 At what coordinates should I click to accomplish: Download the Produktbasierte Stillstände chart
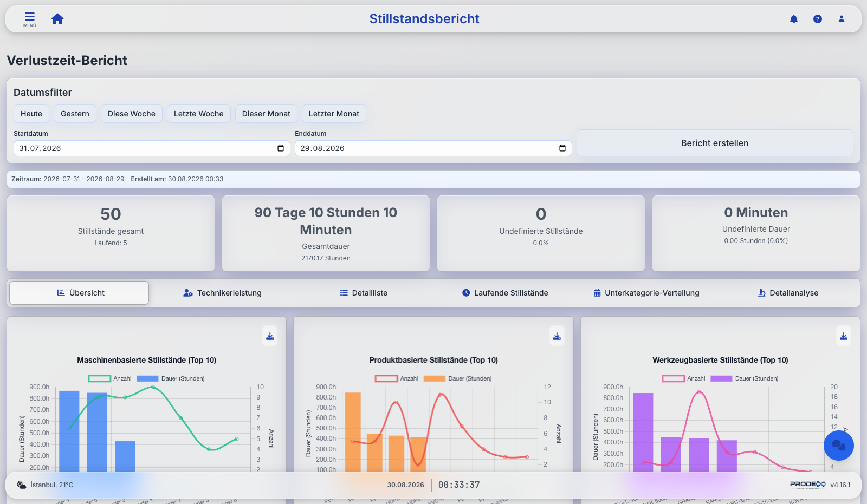pyautogui.click(x=557, y=336)
